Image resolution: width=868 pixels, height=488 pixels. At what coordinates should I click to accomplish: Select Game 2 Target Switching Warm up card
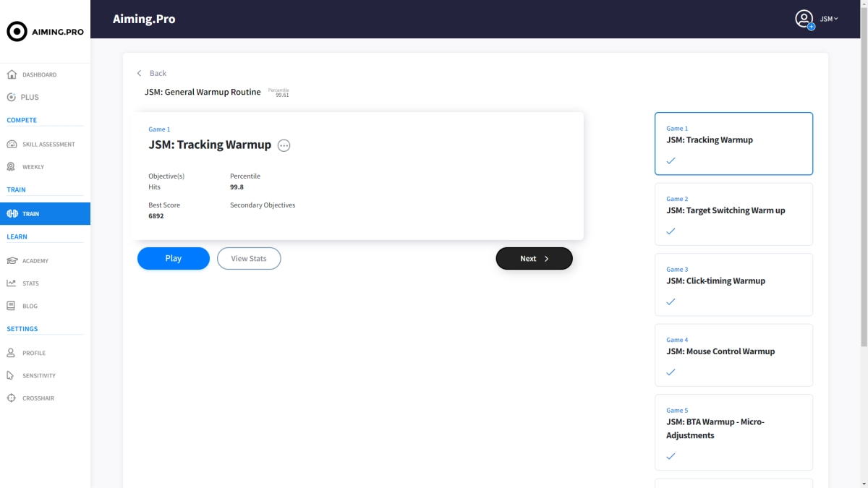pyautogui.click(x=733, y=214)
